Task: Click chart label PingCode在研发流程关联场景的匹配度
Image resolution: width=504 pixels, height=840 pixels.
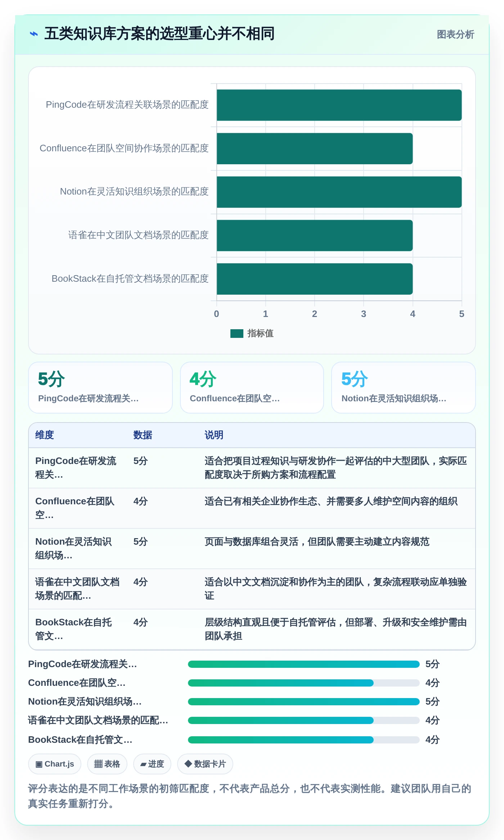Action: click(x=127, y=105)
